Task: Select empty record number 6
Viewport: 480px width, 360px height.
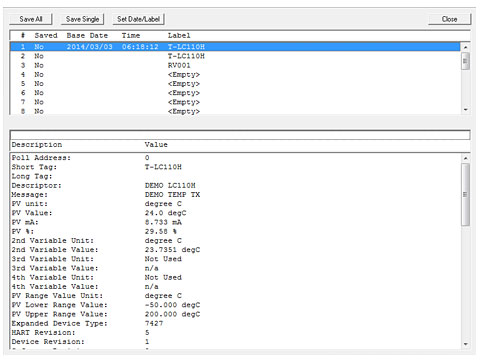Action: point(235,93)
